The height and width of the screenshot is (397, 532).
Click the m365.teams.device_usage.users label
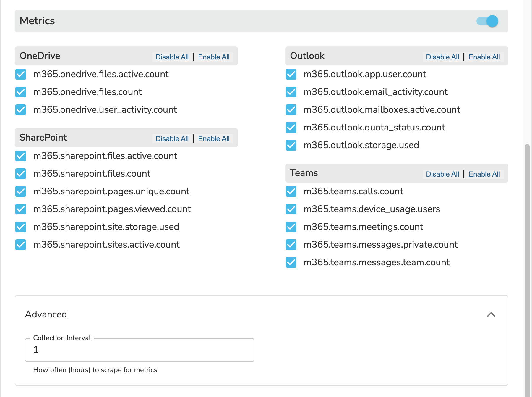pos(372,209)
